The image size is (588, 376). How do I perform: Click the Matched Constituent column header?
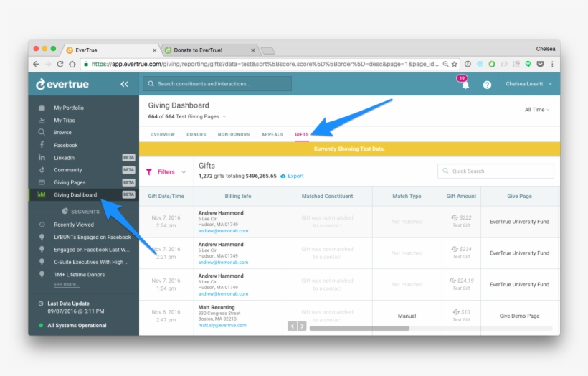click(x=327, y=197)
